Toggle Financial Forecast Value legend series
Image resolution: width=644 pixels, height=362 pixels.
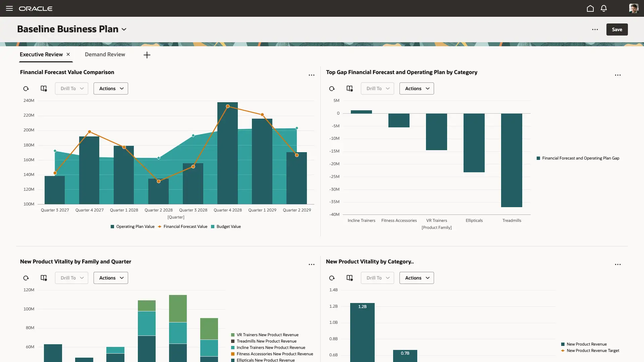tap(185, 227)
